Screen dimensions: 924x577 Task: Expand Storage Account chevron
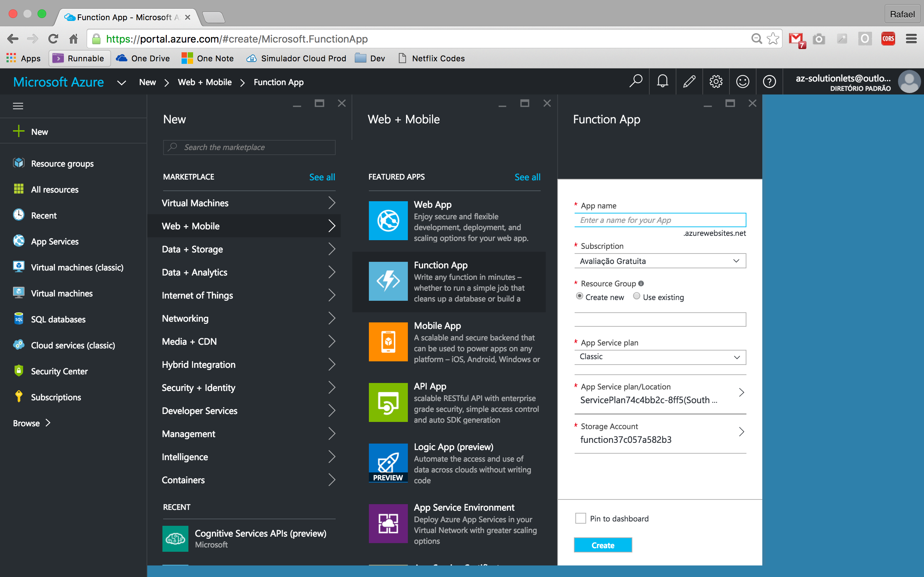tap(741, 432)
